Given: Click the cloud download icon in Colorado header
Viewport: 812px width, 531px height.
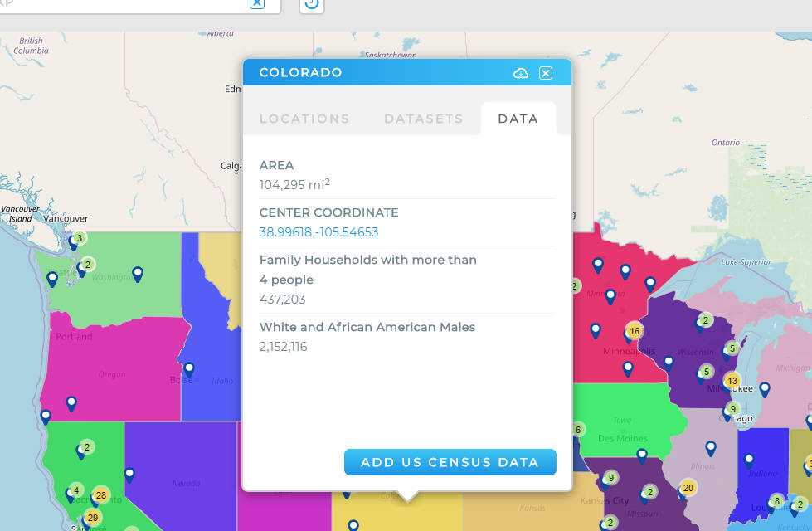Looking at the screenshot, I should point(520,73).
